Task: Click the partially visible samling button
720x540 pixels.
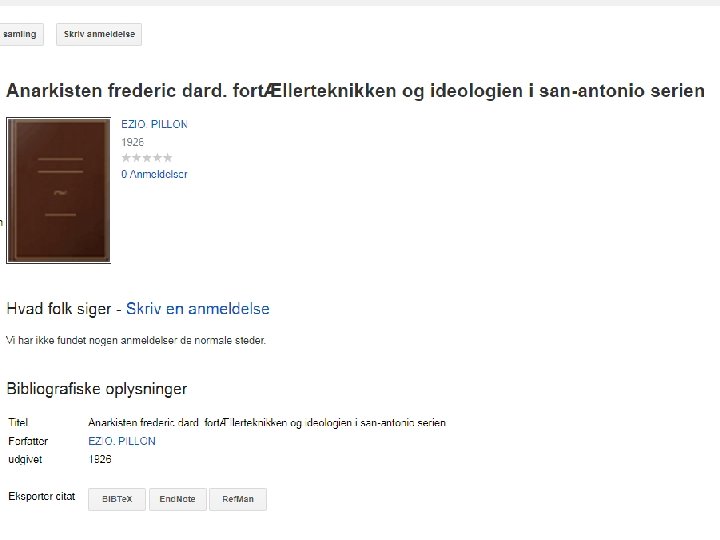Action: pyautogui.click(x=21, y=34)
